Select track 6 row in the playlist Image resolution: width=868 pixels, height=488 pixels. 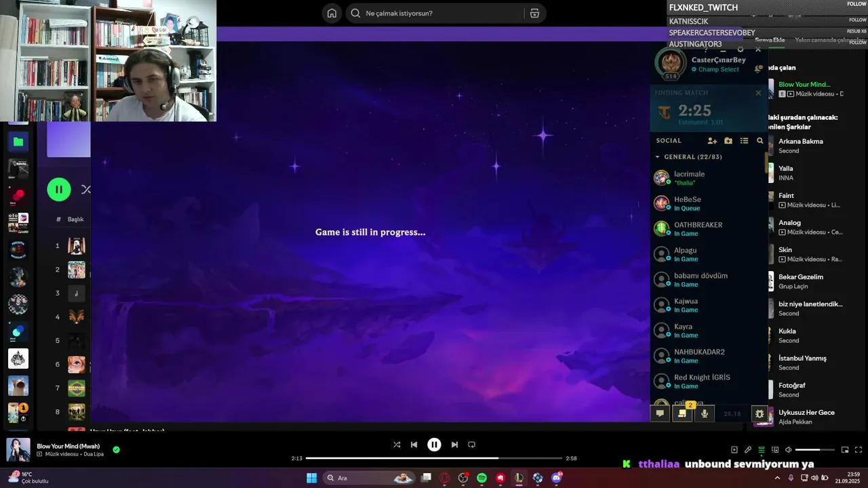coord(72,364)
